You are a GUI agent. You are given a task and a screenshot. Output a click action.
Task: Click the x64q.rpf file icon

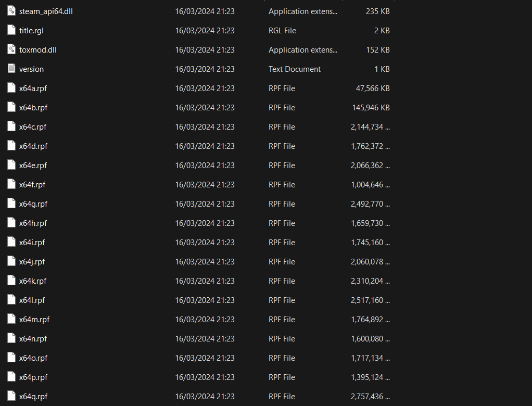pyautogui.click(x=11, y=396)
